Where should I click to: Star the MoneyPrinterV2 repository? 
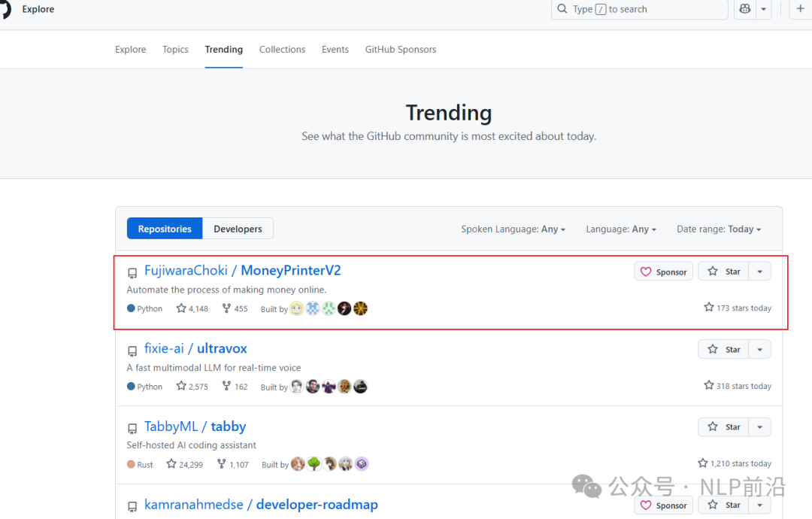724,271
